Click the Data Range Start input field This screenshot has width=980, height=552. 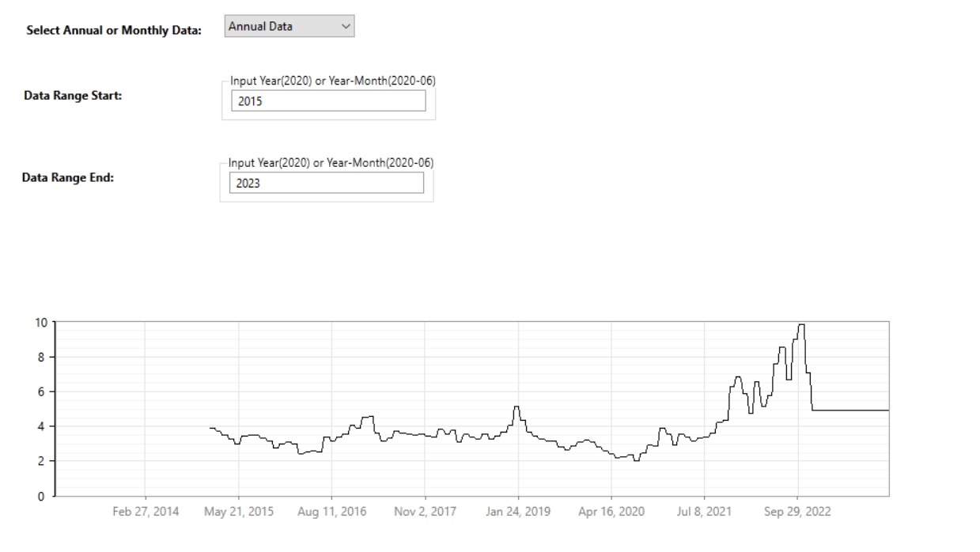[328, 100]
